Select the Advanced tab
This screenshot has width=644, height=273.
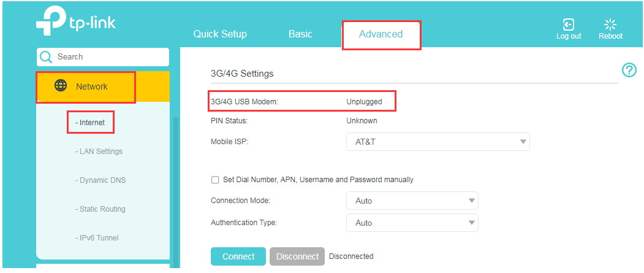pyautogui.click(x=381, y=34)
